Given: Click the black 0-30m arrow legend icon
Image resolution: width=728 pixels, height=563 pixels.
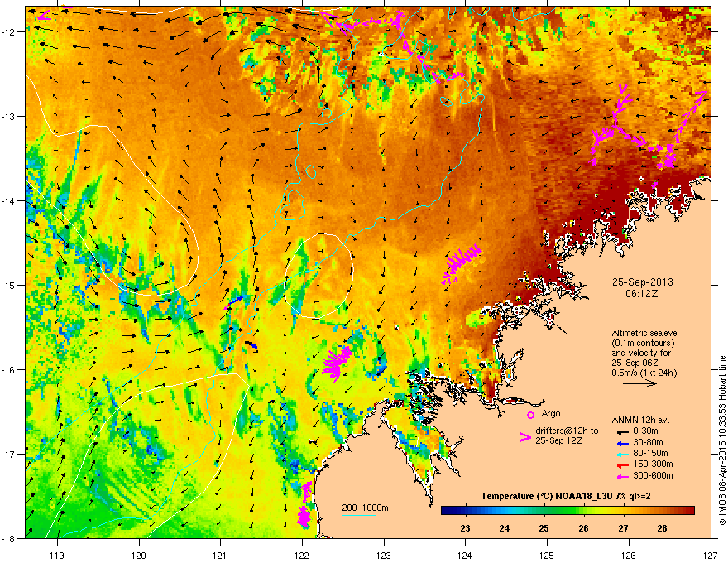Looking at the screenshot, I should [621, 431].
